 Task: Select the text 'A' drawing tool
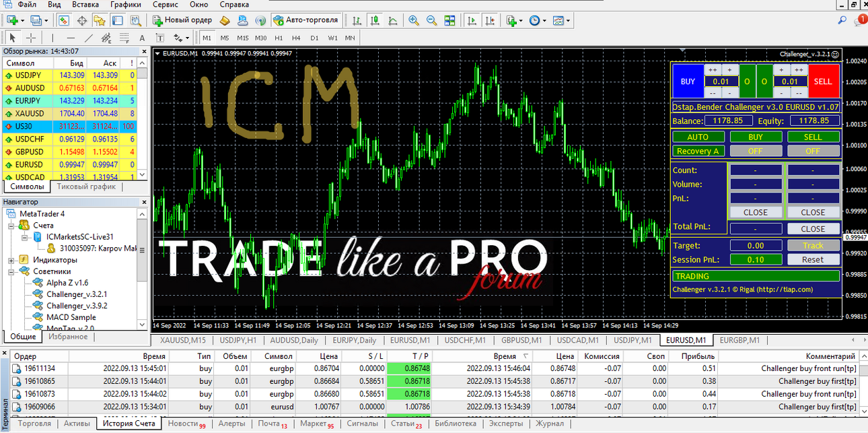(x=142, y=38)
